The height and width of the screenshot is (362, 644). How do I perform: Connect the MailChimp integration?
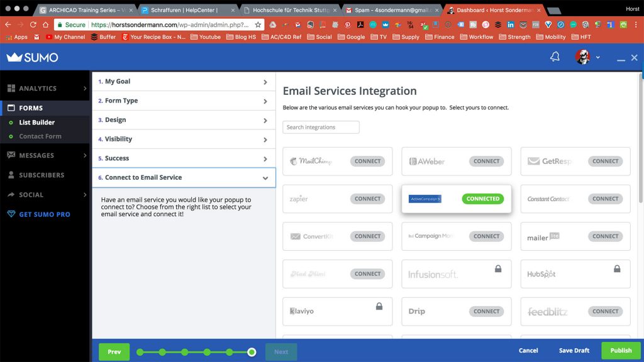(x=367, y=162)
